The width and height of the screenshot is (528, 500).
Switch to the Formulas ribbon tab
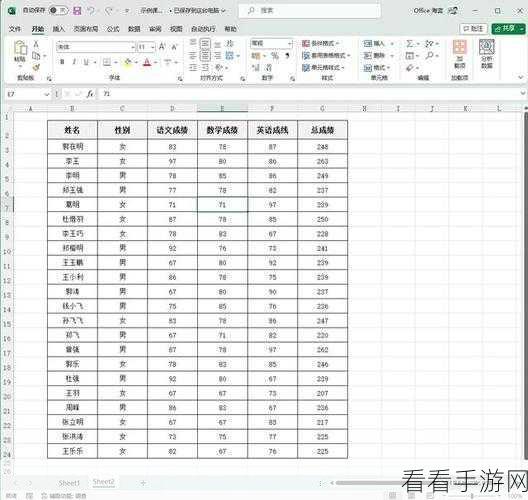click(x=113, y=29)
